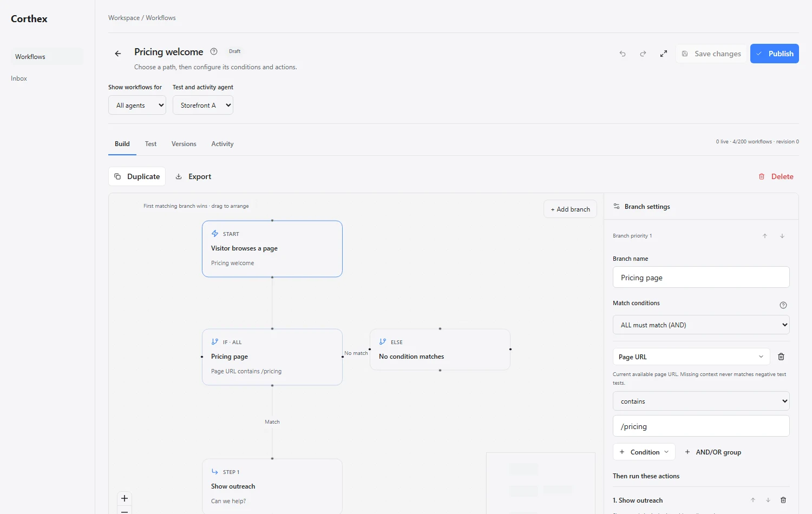812x514 pixels.
Task: Switch to the Build tab
Action: pyautogui.click(x=122, y=144)
